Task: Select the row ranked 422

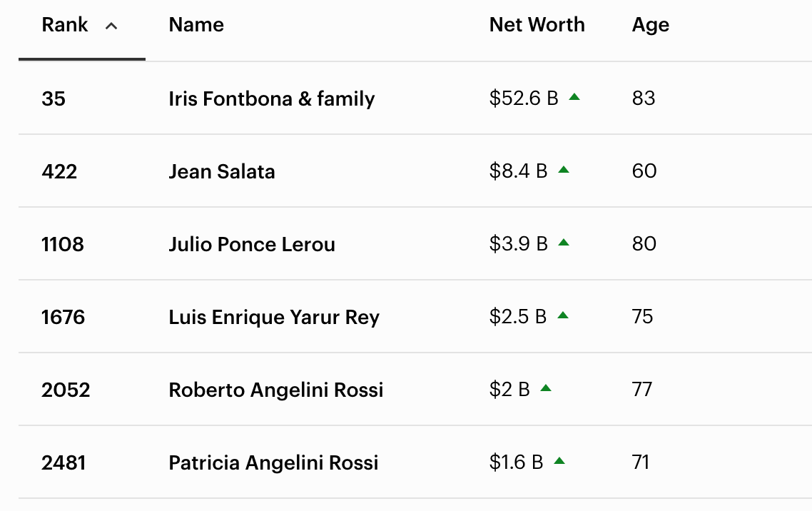Action: click(x=59, y=171)
